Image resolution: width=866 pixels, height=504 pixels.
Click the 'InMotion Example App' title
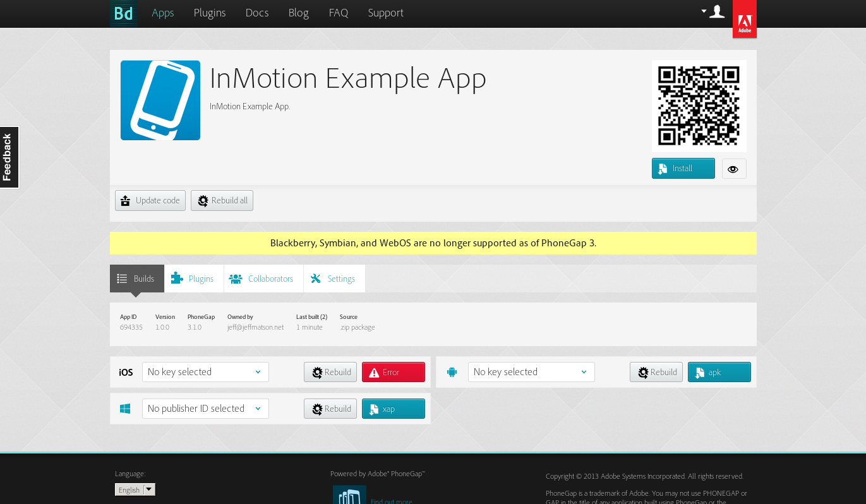tap(348, 78)
